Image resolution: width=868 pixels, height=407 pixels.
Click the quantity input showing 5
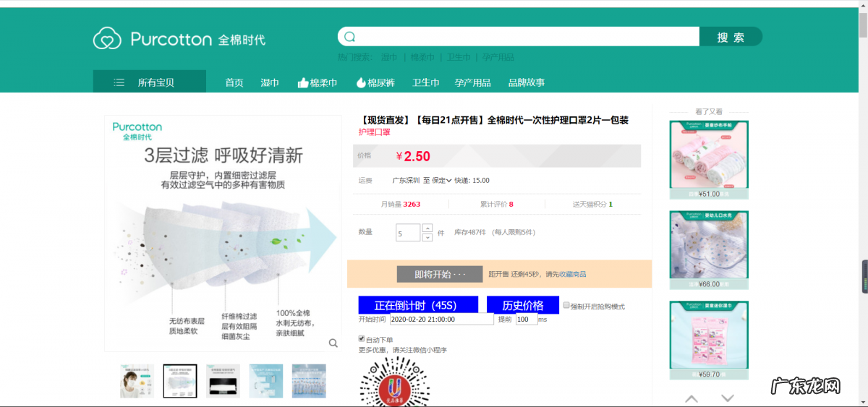tap(408, 232)
